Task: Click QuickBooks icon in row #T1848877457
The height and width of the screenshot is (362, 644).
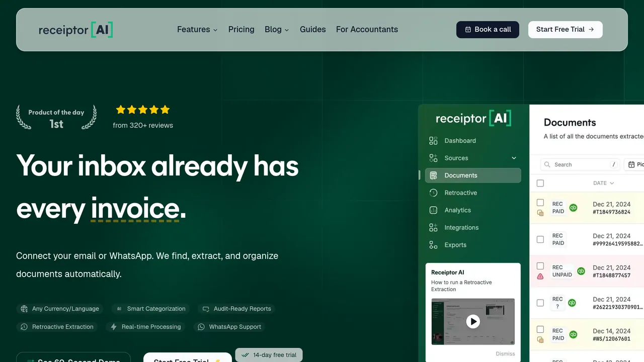Action: 581,271
